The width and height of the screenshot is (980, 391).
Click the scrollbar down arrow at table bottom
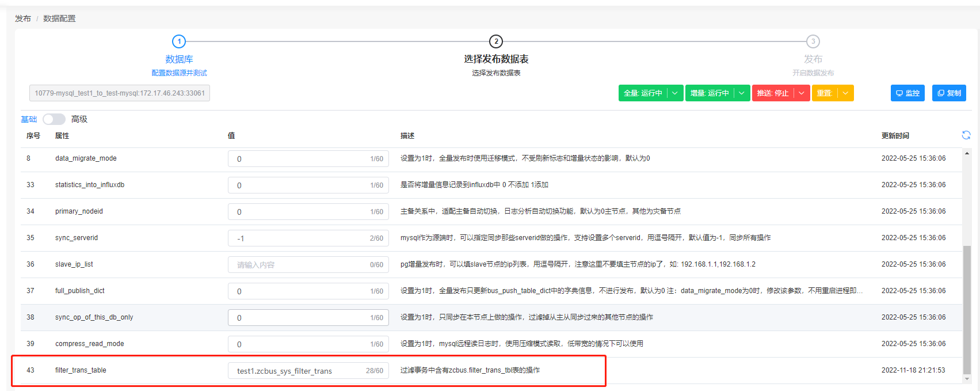click(x=967, y=379)
